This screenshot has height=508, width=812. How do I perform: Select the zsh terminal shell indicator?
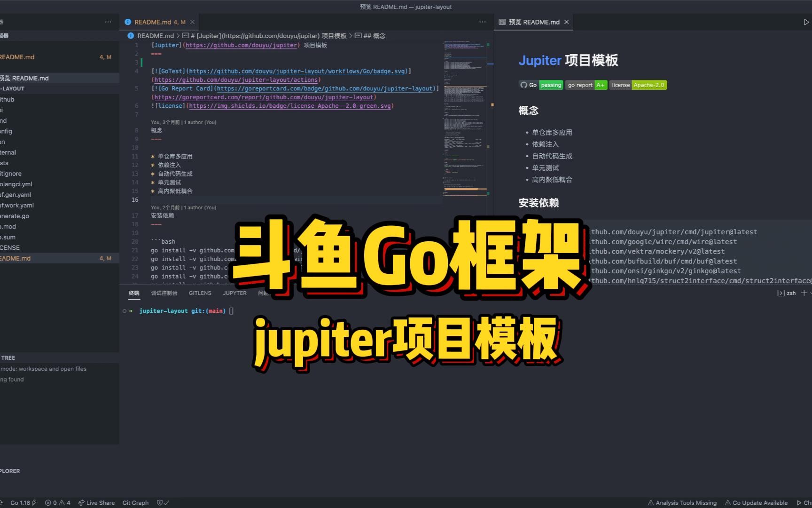787,293
